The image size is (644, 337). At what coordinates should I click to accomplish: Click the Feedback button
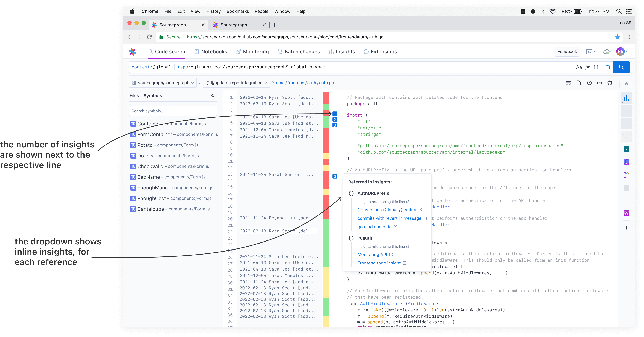(567, 52)
